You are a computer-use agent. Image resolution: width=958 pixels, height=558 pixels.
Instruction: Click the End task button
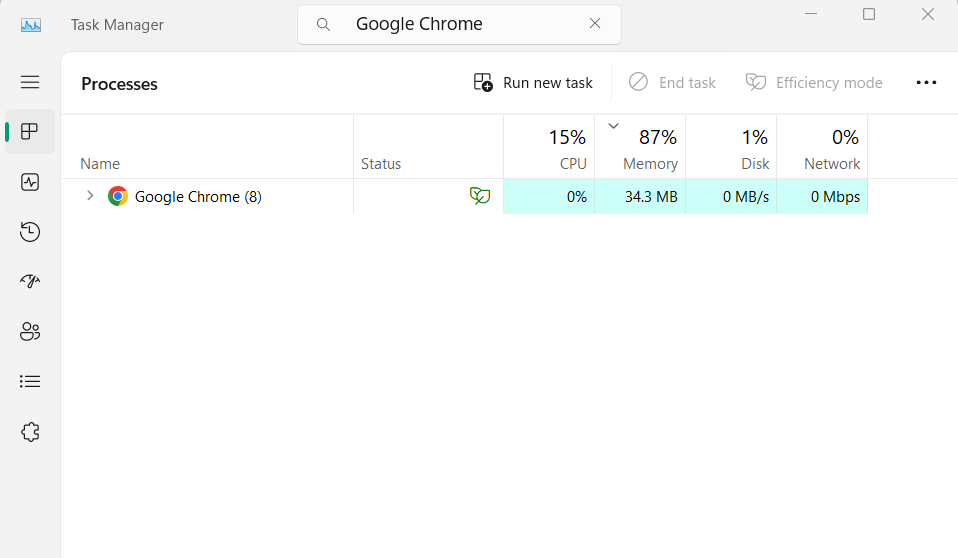[672, 83]
